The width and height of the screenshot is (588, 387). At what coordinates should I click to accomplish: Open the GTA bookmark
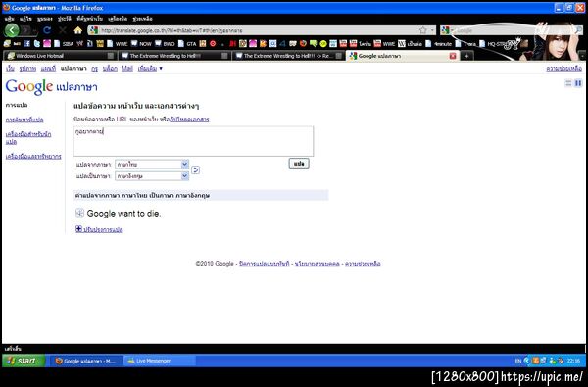point(187,44)
